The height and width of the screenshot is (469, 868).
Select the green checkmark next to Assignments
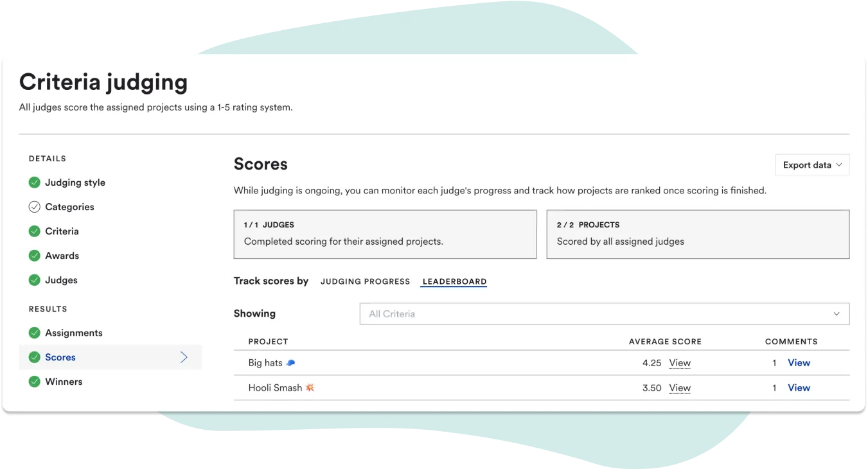pos(35,333)
